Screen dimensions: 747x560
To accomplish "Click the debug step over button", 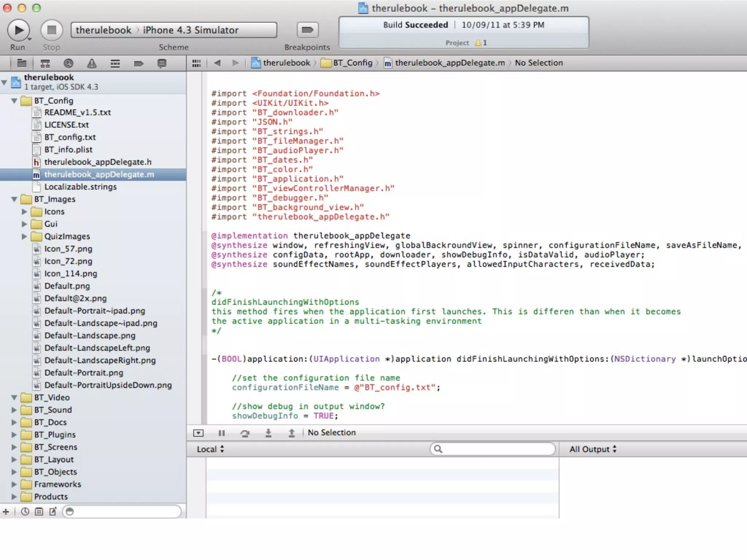I will point(245,433).
